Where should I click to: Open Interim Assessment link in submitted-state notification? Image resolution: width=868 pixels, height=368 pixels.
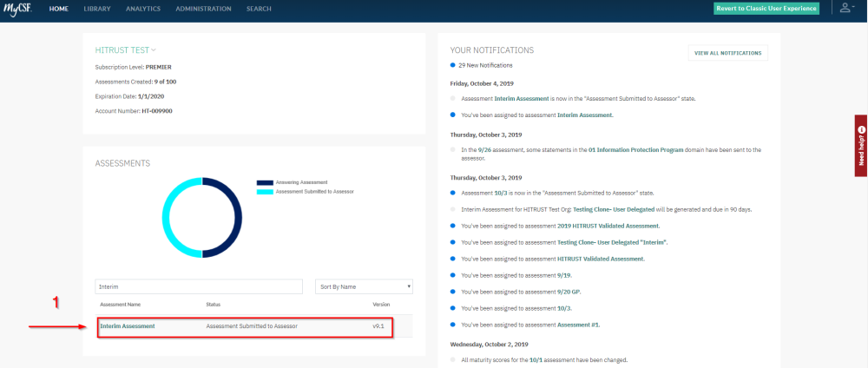pyautogui.click(x=522, y=98)
